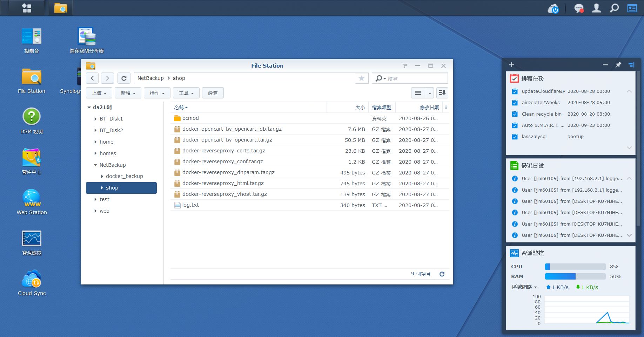Open the 工具 tools menu

186,93
